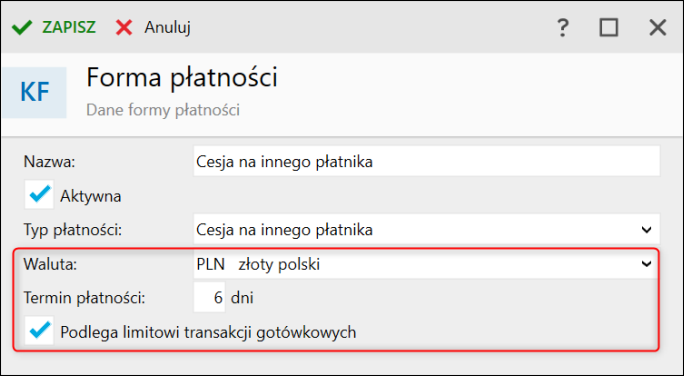
Task: Expand the Typ płatności dropdown arrow
Action: [x=646, y=229]
